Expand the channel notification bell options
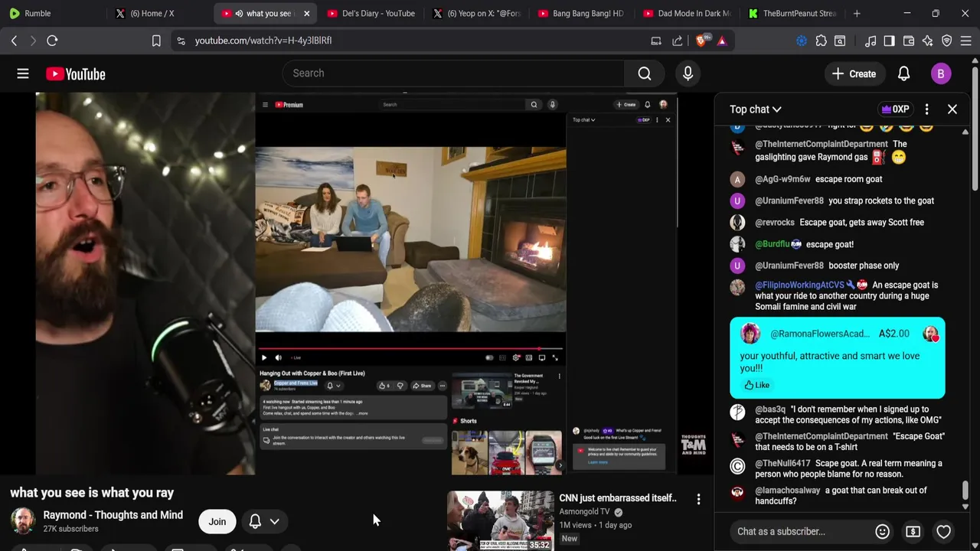Screen dimensions: 980x551 point(264,522)
